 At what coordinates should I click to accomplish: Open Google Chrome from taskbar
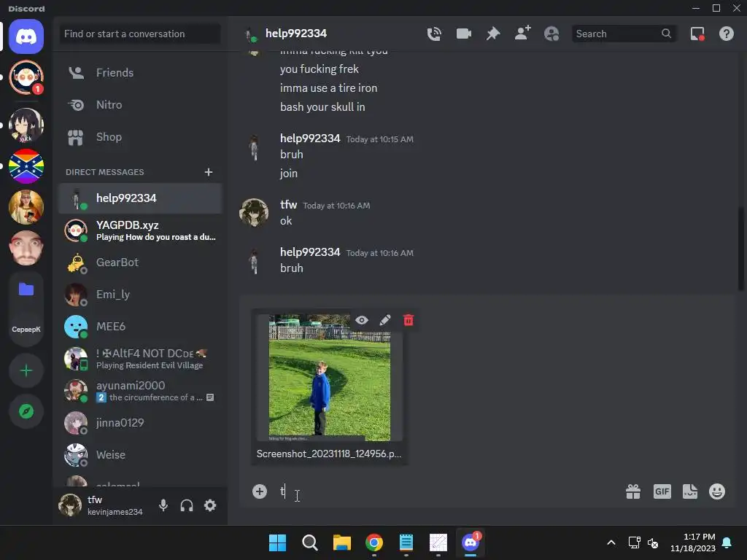374,542
